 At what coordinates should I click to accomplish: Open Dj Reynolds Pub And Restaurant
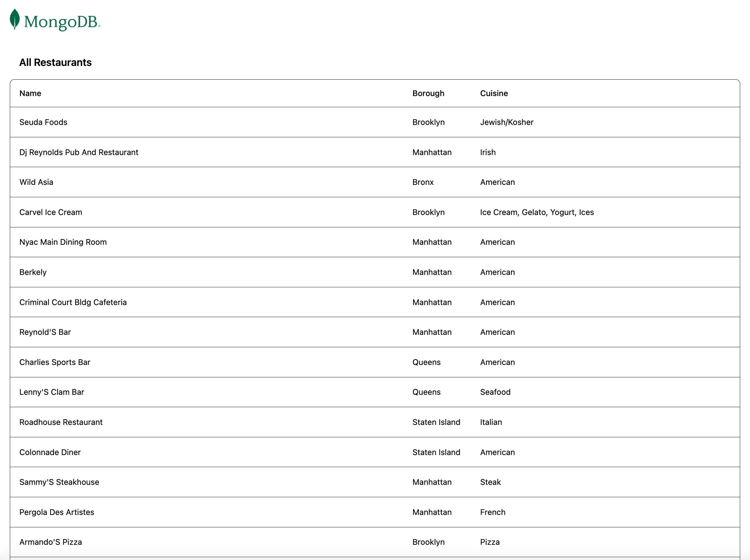point(79,152)
